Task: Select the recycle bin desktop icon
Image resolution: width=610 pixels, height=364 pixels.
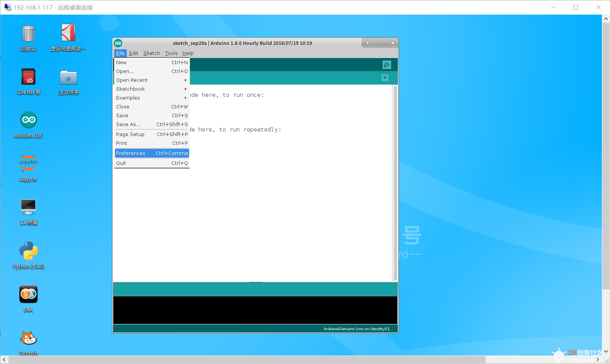Action: pos(28,34)
